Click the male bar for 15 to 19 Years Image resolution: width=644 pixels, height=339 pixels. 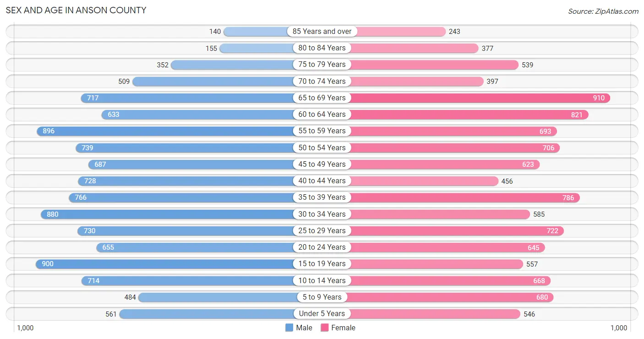[180, 264]
